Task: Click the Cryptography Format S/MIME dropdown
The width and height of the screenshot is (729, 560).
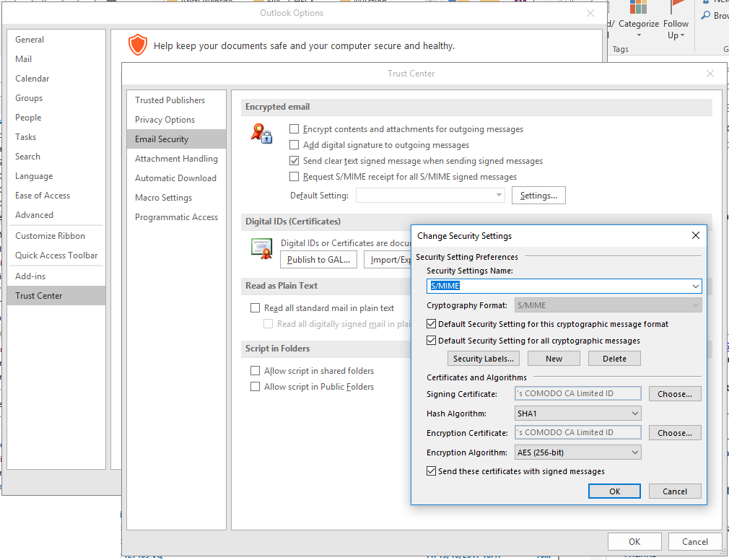Action: [x=608, y=305]
